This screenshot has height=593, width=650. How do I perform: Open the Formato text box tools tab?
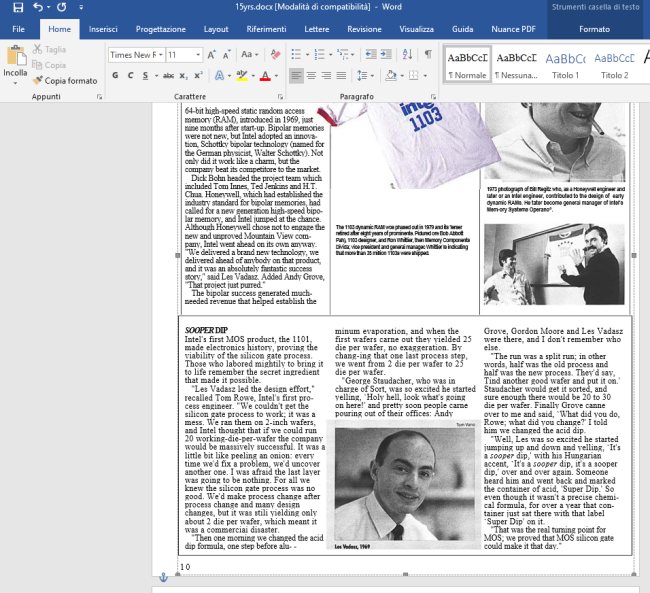594,29
